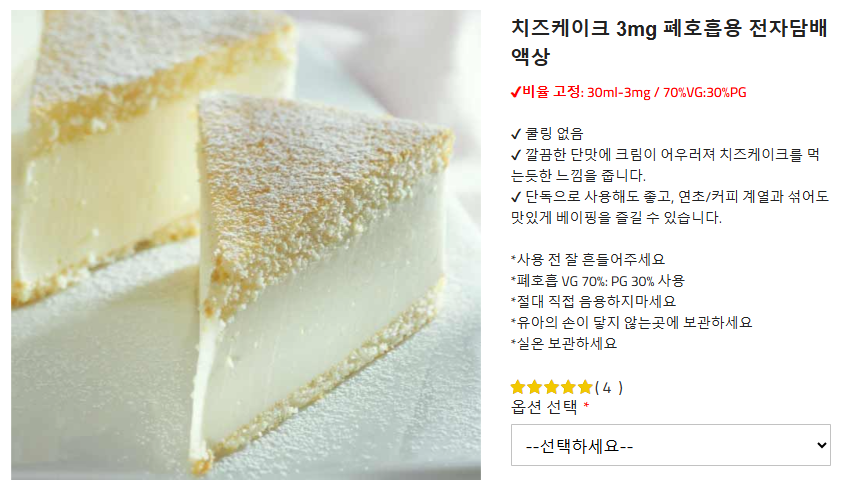860x501 pixels.
Task: Click the checkmark before 깔끔한 단맛에
Action: pos(516,155)
